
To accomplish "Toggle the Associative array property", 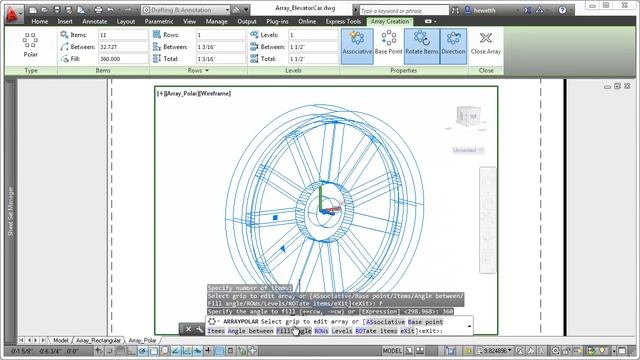I will (x=357, y=45).
